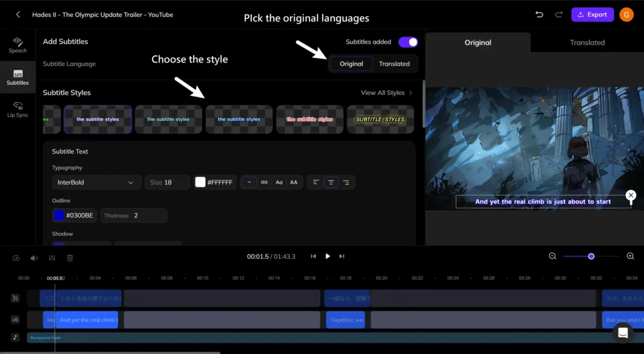644x354 pixels.
Task: Open the Subtitles panel in sidebar
Action: 18,77
